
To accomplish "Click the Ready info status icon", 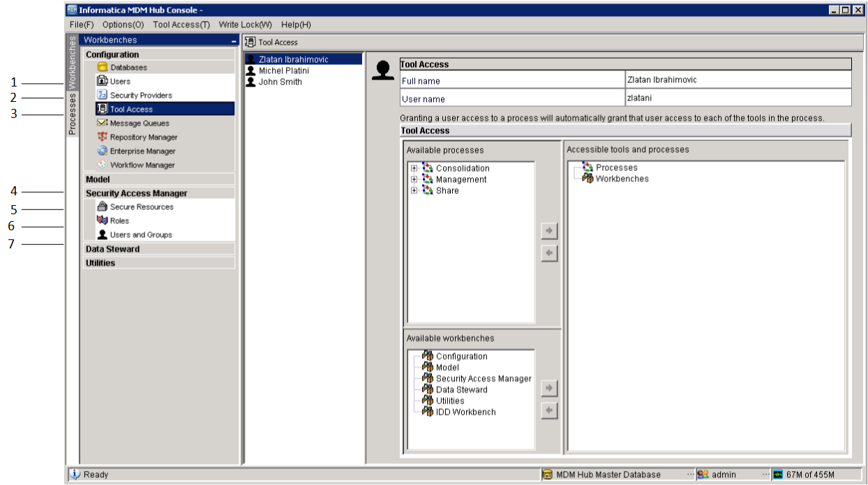I will [x=75, y=475].
